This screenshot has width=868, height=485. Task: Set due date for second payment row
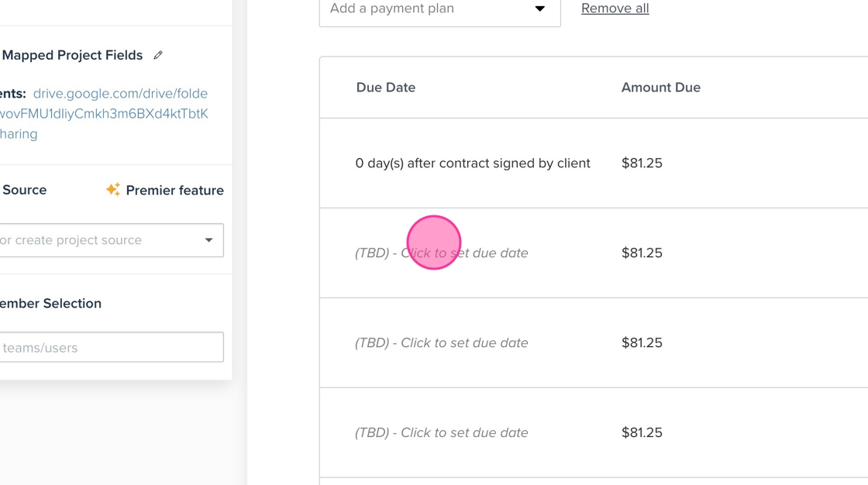point(442,253)
